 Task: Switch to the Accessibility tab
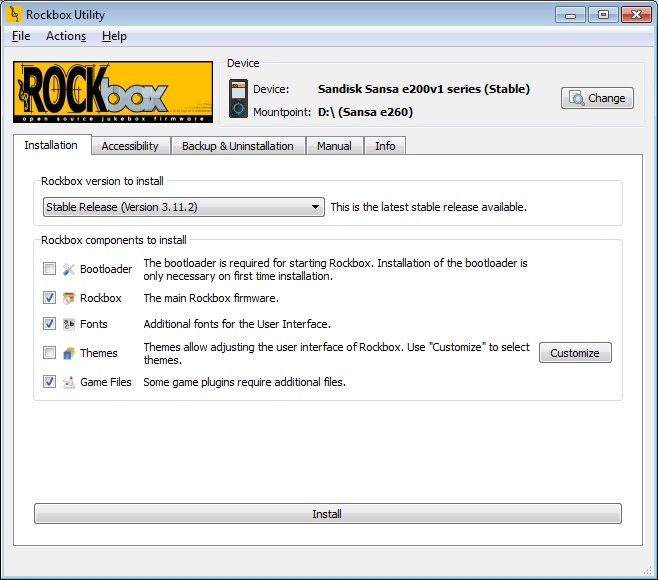[x=130, y=146]
